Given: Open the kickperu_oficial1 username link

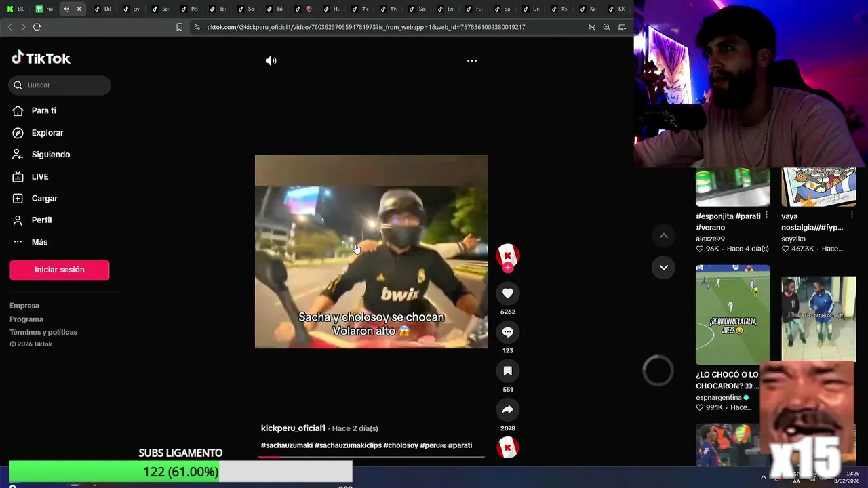Looking at the screenshot, I should coord(293,428).
